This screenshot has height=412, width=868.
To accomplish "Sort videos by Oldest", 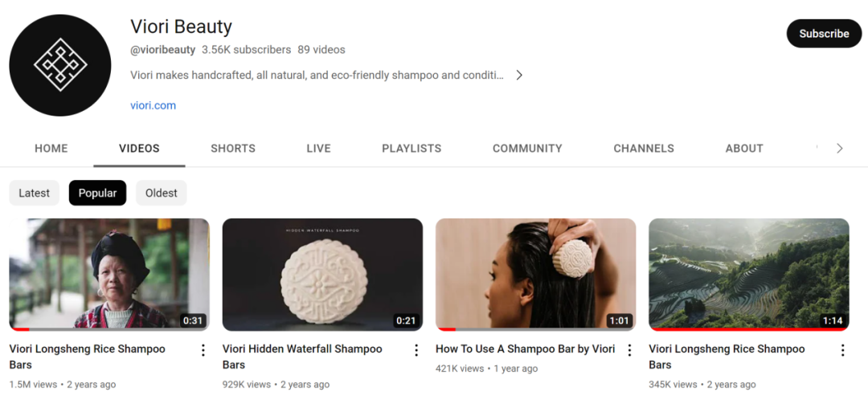I will (161, 193).
